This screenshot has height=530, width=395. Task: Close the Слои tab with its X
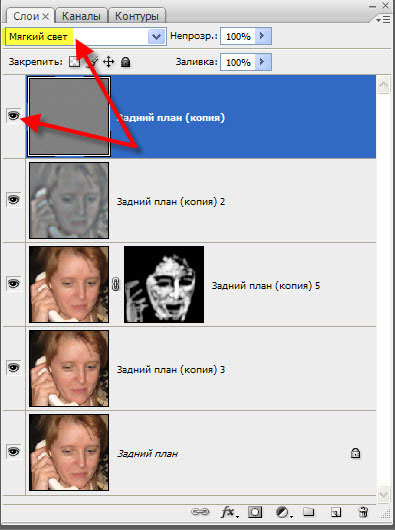46,16
